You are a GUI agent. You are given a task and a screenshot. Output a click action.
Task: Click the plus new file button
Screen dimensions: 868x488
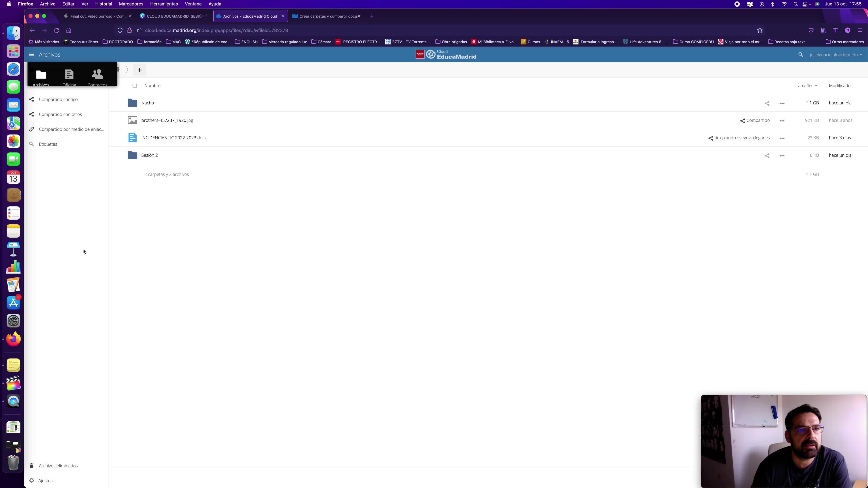click(139, 70)
